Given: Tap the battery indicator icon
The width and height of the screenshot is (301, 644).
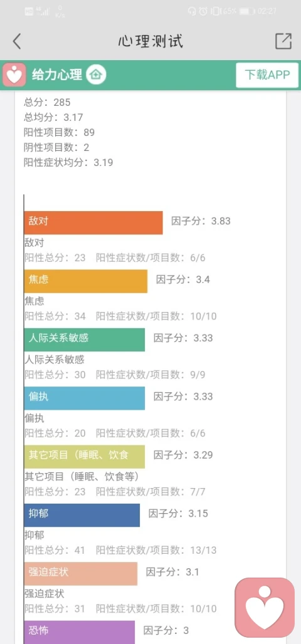Looking at the screenshot, I should pyautogui.click(x=246, y=11).
